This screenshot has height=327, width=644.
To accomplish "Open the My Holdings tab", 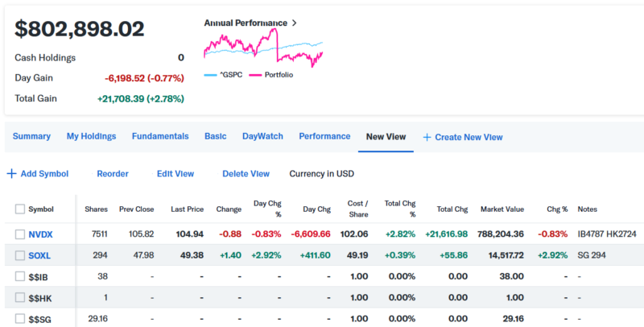I will tap(91, 136).
